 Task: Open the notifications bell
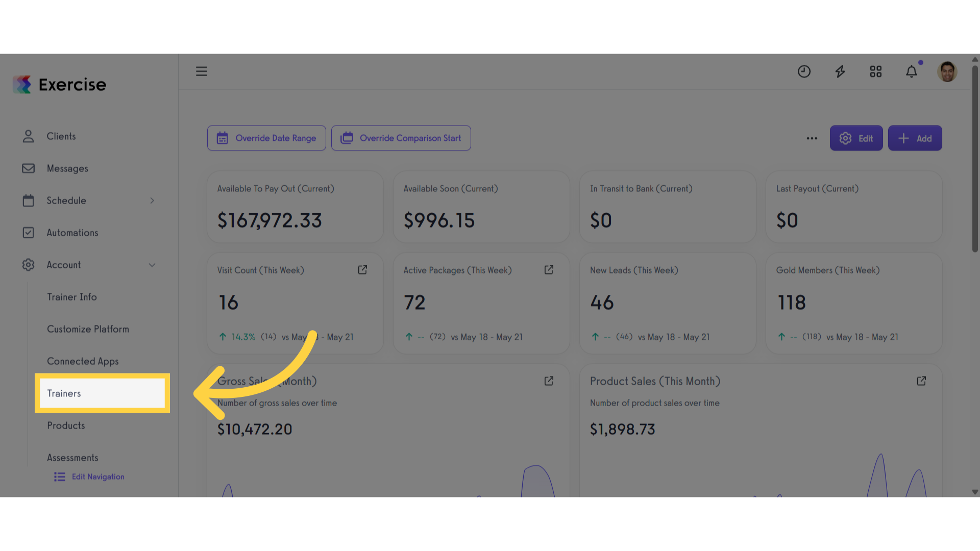click(912, 71)
